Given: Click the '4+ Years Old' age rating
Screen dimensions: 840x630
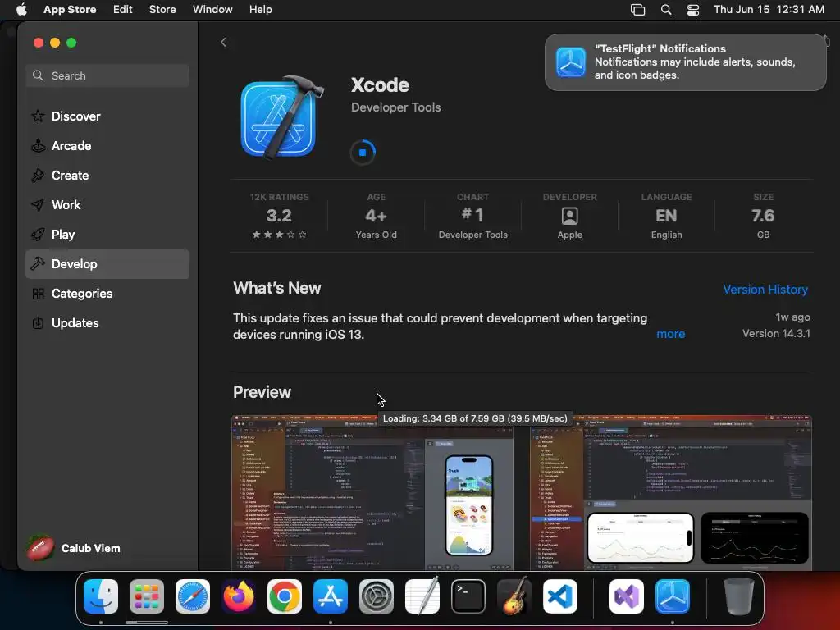Looking at the screenshot, I should coord(376,216).
